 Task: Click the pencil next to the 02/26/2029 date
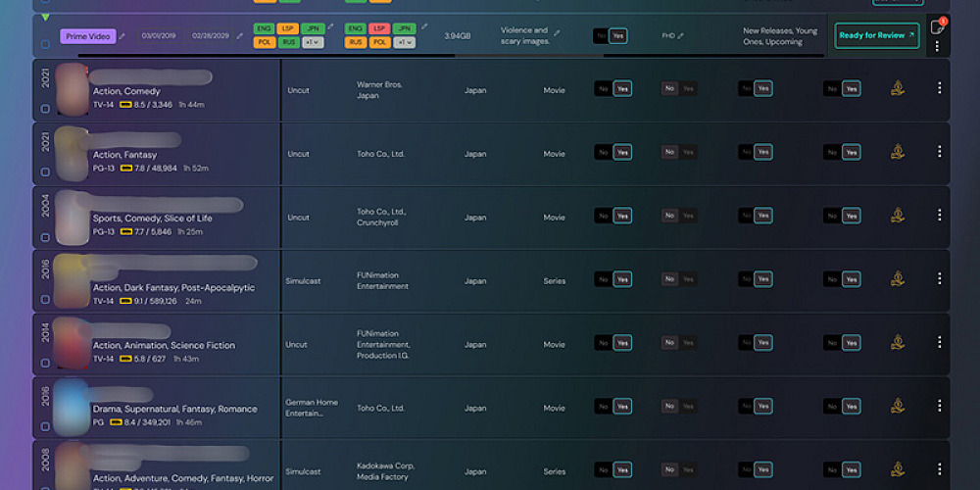pos(240,36)
